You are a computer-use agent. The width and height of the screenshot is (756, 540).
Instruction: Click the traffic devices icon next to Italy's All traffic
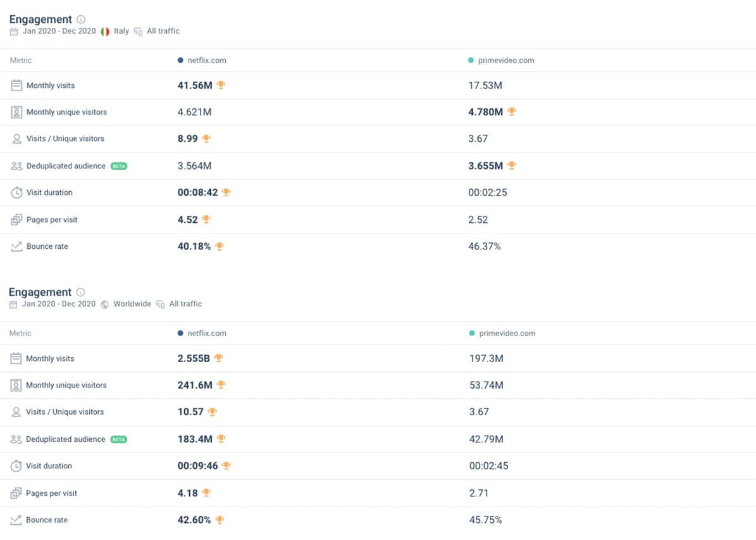tap(139, 32)
